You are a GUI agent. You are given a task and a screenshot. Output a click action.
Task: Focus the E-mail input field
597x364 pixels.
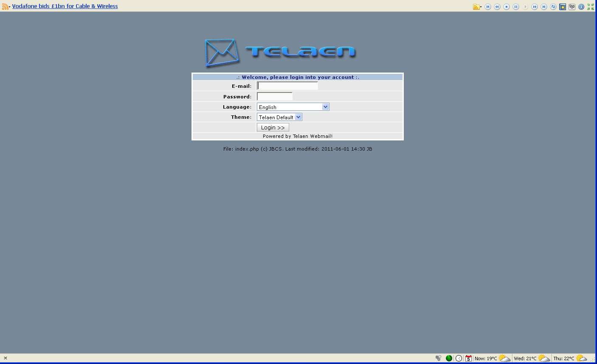click(287, 86)
